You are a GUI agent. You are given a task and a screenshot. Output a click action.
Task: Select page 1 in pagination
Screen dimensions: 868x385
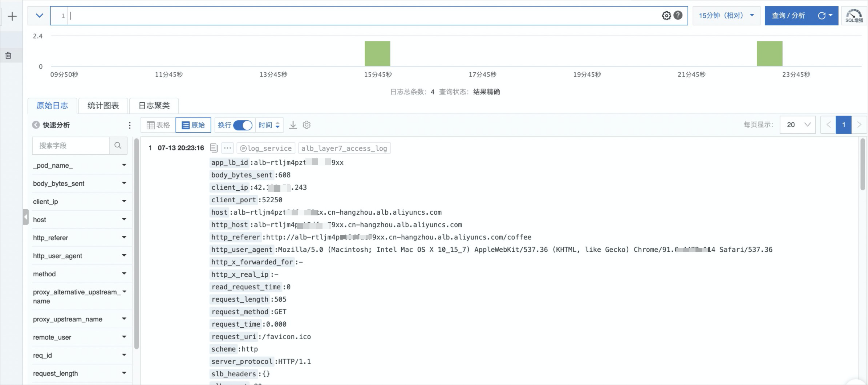[843, 125]
